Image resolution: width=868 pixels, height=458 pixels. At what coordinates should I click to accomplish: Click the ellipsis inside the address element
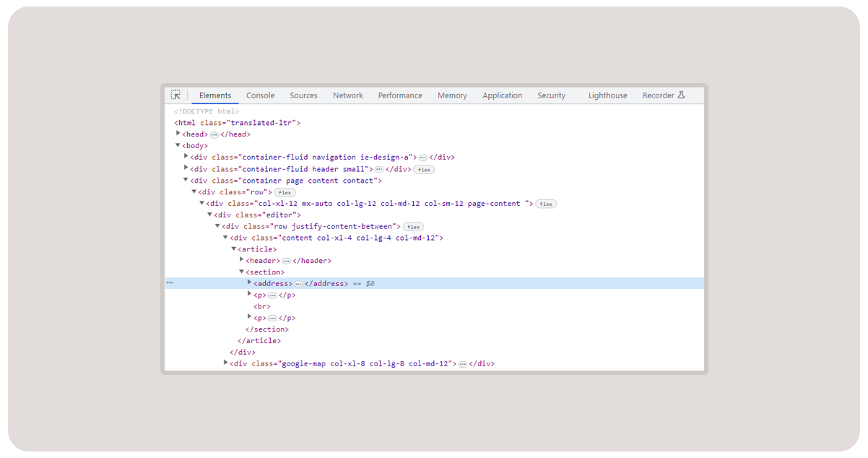click(x=298, y=282)
